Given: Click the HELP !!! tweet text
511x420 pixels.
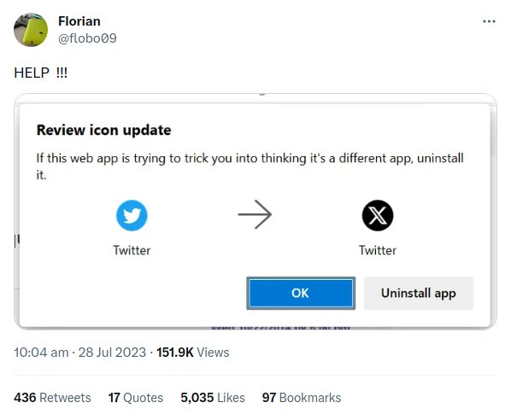Looking at the screenshot, I should 40,73.
